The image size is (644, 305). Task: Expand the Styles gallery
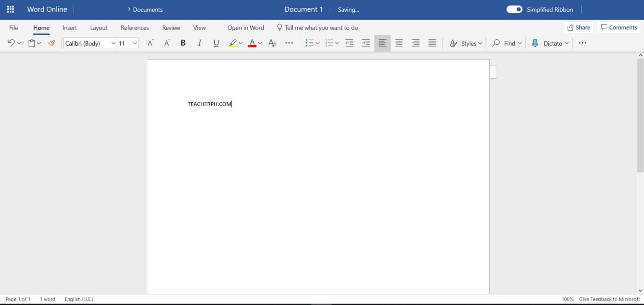pos(465,43)
